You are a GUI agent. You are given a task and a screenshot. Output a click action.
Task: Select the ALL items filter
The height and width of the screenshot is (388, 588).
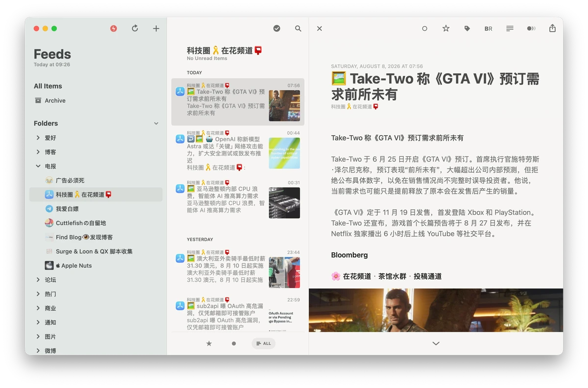(x=264, y=343)
